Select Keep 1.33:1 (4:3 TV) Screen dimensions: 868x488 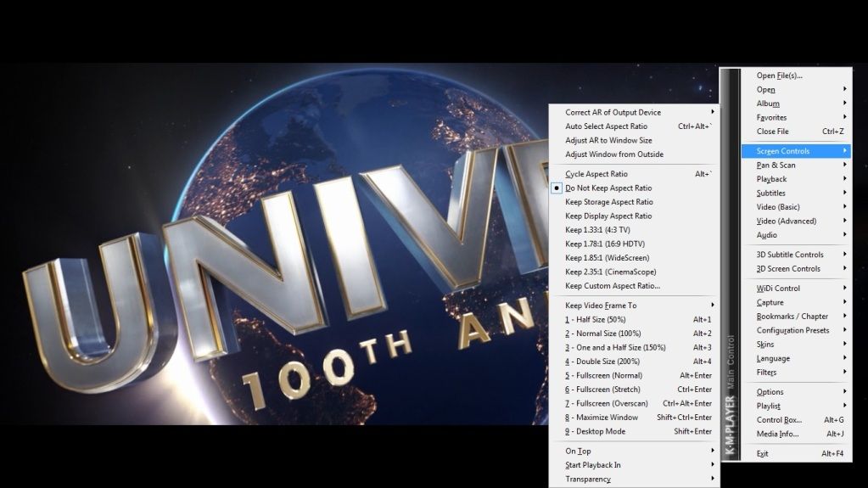pyautogui.click(x=634, y=230)
